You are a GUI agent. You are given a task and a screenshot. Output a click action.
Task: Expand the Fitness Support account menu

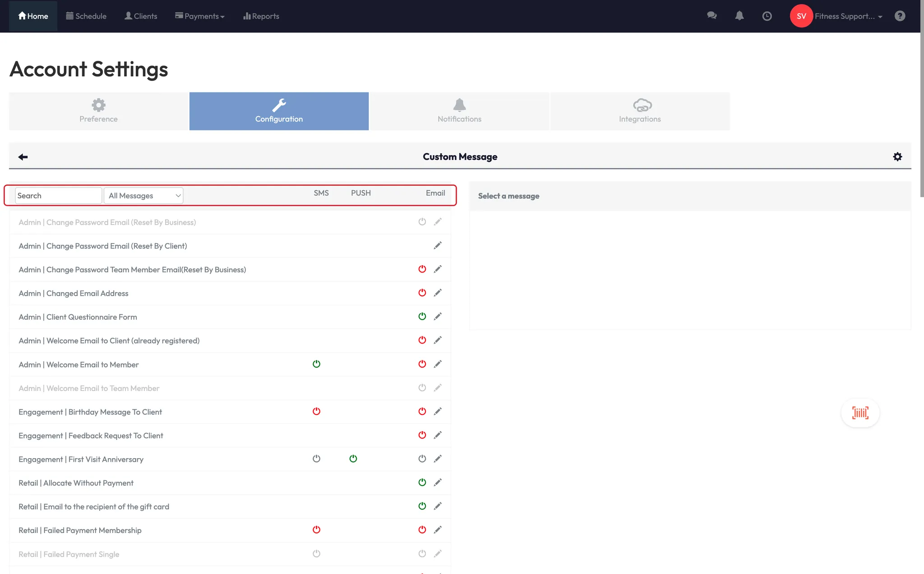pyautogui.click(x=848, y=16)
